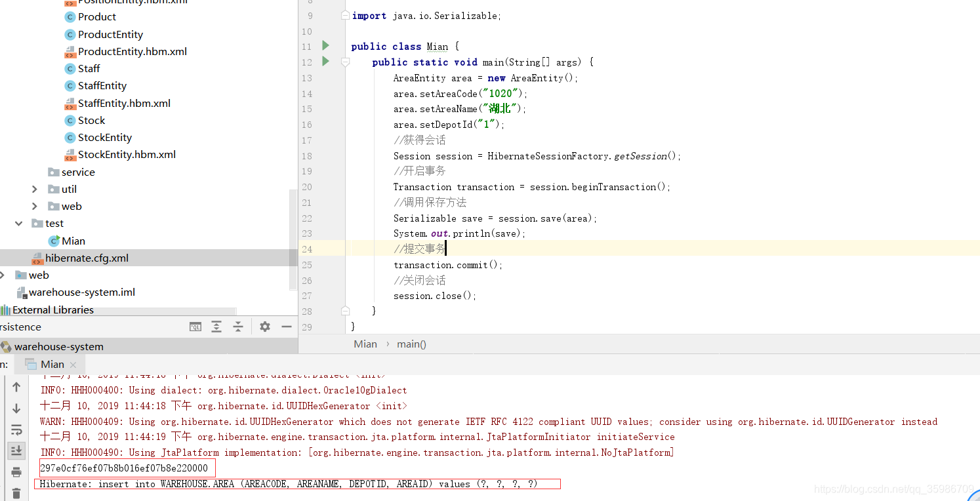Run the Mian class from the gutter arrow
This screenshot has height=501, width=980.
(326, 45)
